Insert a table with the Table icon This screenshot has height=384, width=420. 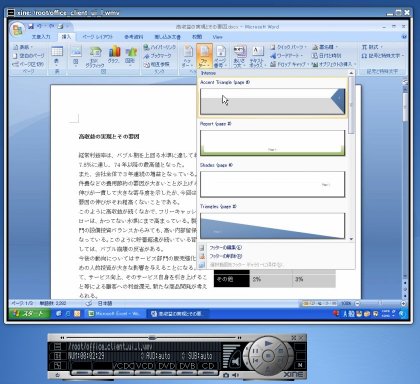57,55
